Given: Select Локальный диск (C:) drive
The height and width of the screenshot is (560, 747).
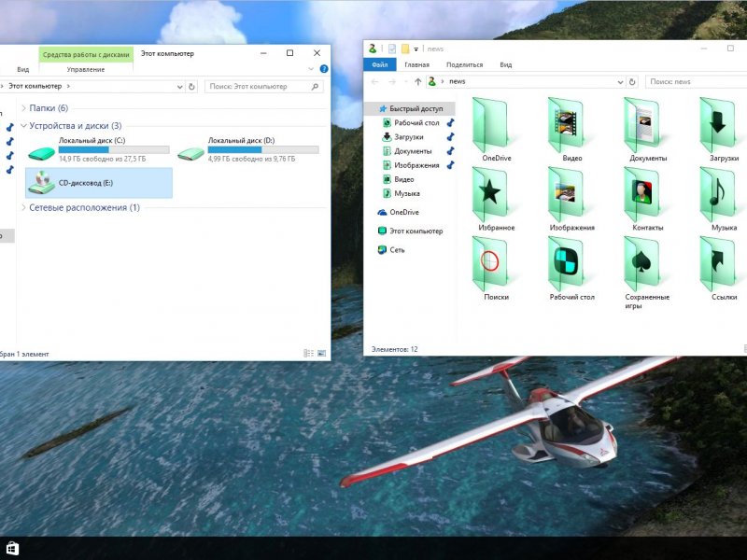Looking at the screenshot, I should coord(99,149).
